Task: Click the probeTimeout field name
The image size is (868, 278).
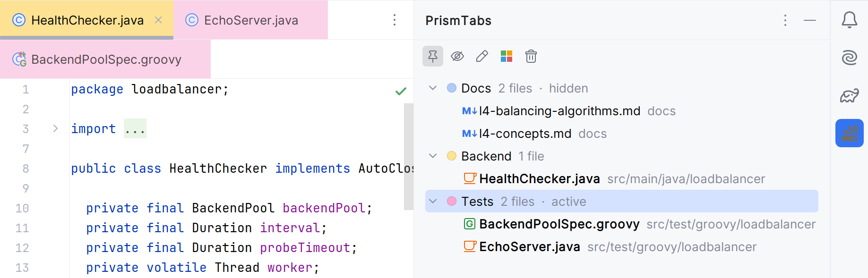Action: pyautogui.click(x=305, y=248)
